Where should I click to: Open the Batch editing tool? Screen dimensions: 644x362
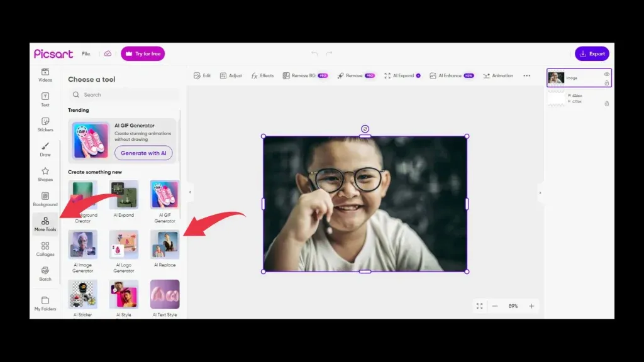(45, 274)
